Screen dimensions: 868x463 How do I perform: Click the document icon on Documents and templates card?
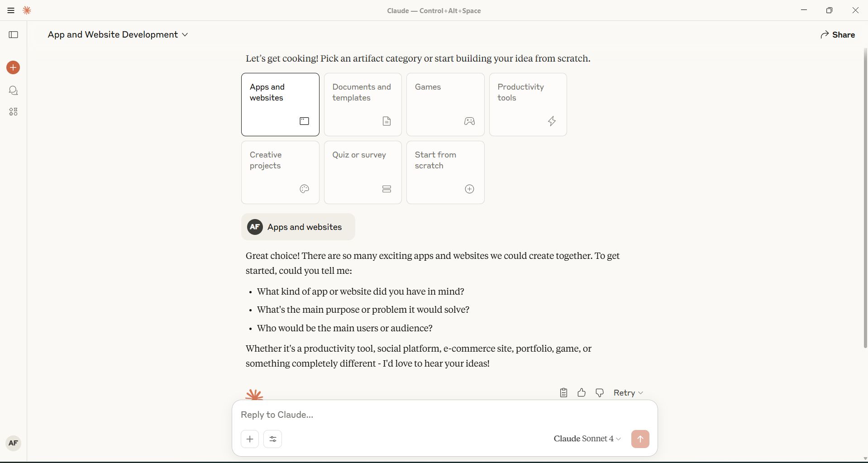point(386,121)
